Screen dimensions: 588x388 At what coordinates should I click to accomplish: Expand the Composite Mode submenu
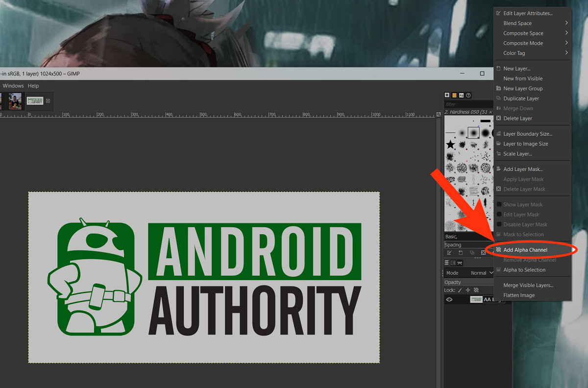pos(534,43)
